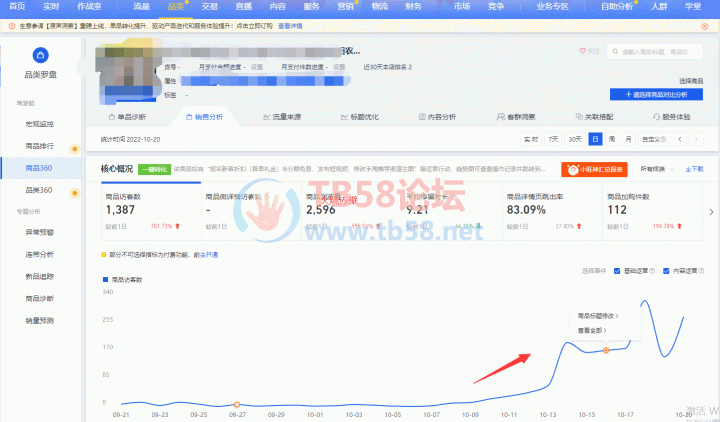Click the orange badge next to 商品排行
The height and width of the screenshot is (422, 720).
click(x=74, y=146)
